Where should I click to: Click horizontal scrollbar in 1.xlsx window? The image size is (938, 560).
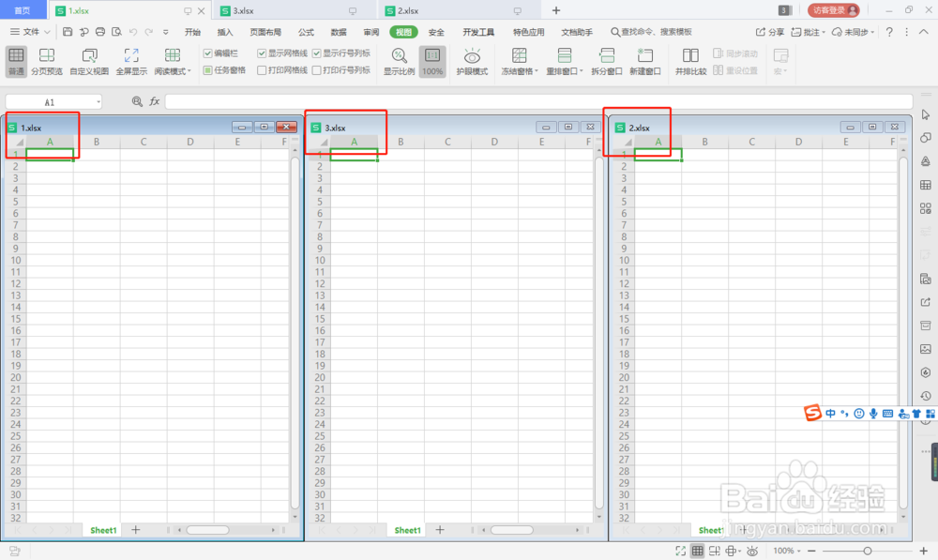point(207,530)
